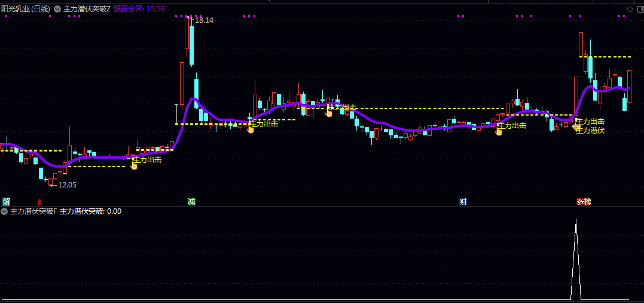Click the 强弱分界: 15.59 value label
The image size is (644, 303).
click(x=139, y=8)
